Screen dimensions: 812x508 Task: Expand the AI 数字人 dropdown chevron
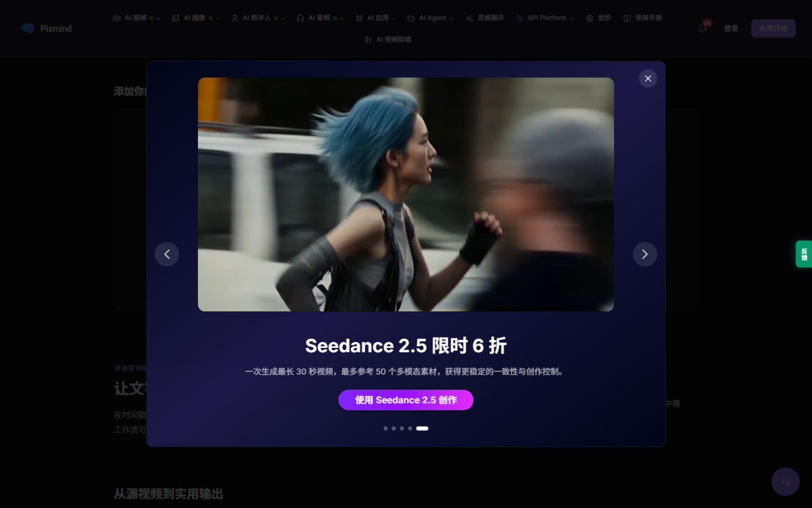tap(283, 19)
